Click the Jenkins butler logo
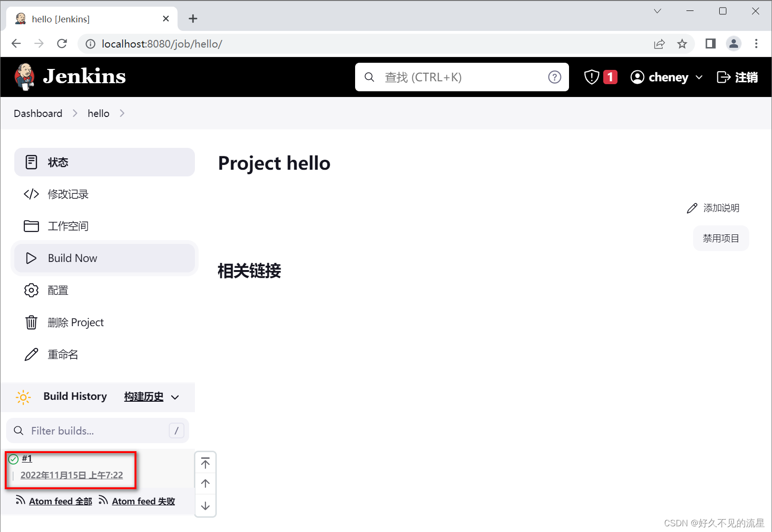Viewport: 772px width, 532px height. pyautogui.click(x=25, y=77)
